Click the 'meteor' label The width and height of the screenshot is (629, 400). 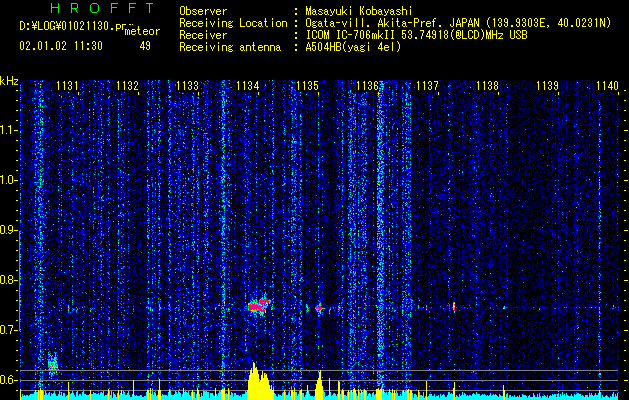coord(142,31)
